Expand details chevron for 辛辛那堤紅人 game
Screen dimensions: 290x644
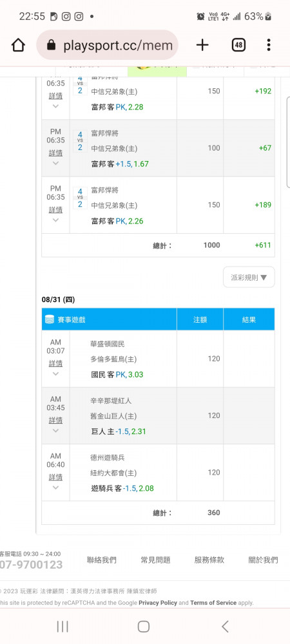pos(55,430)
